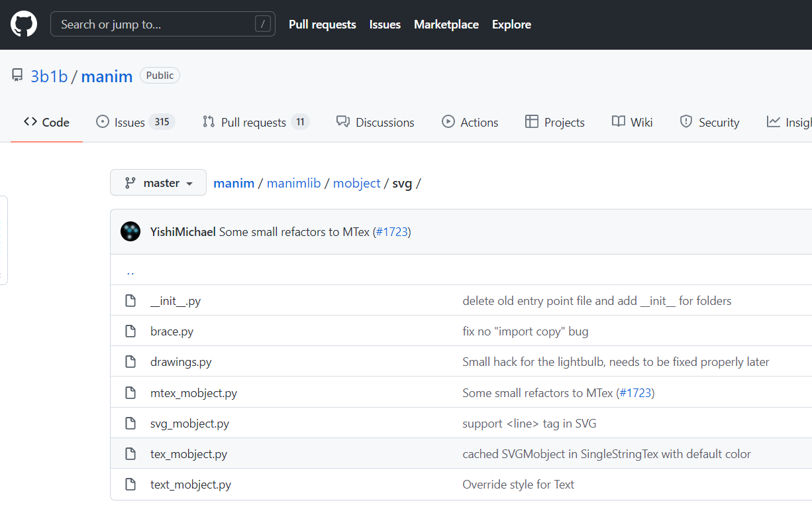Open pull request #1723 from the commit message
Viewport: 812px width, 529px height.
pyautogui.click(x=392, y=231)
